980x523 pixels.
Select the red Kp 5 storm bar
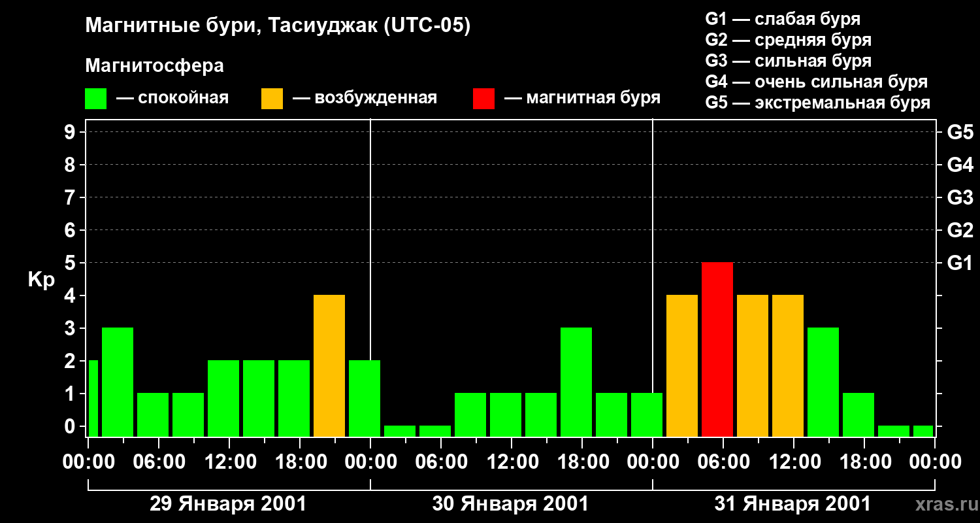point(717,349)
